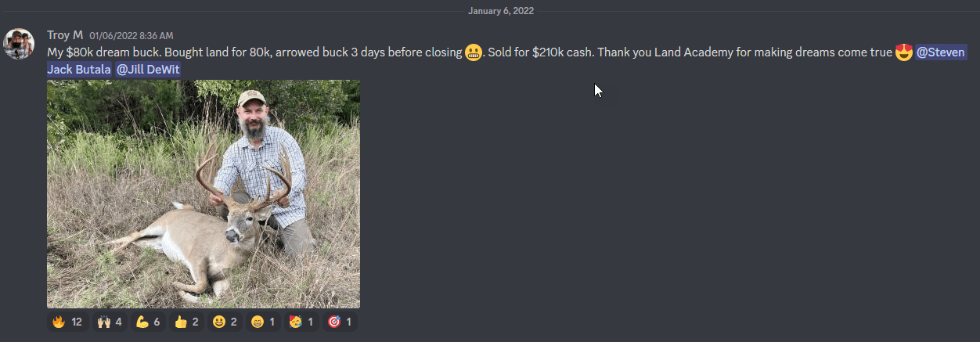Click the smiley face reaction with count 2
This screenshot has height=342, width=980.
click(225, 322)
